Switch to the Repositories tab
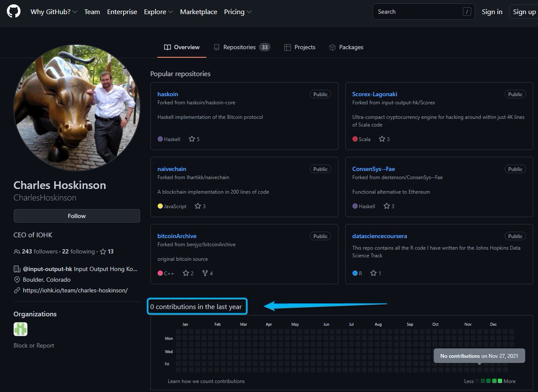 pos(242,47)
